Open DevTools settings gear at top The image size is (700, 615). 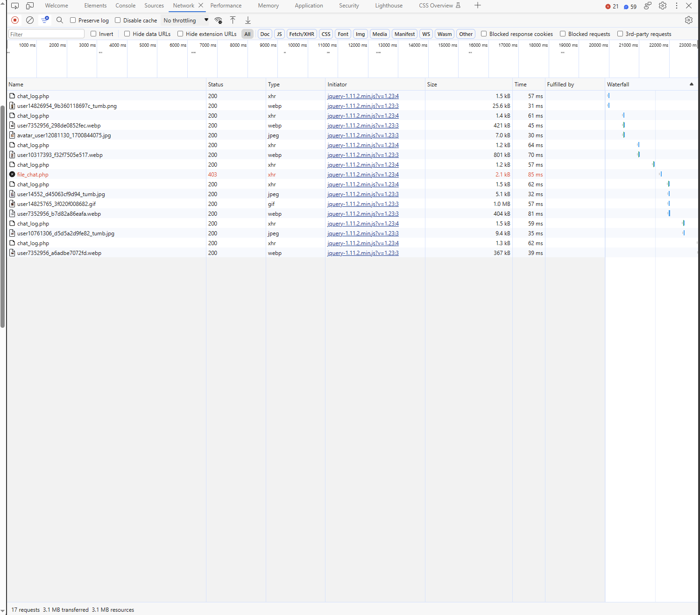coord(663,6)
